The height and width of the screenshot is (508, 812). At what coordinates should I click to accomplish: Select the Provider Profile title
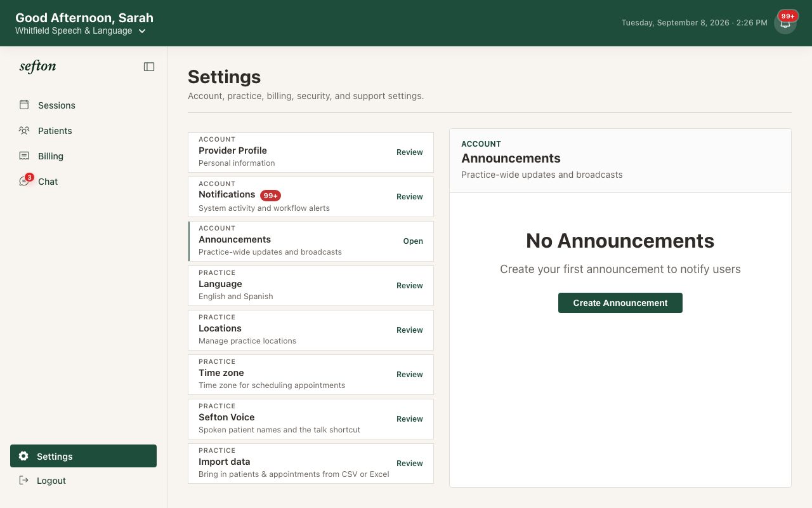point(233,150)
